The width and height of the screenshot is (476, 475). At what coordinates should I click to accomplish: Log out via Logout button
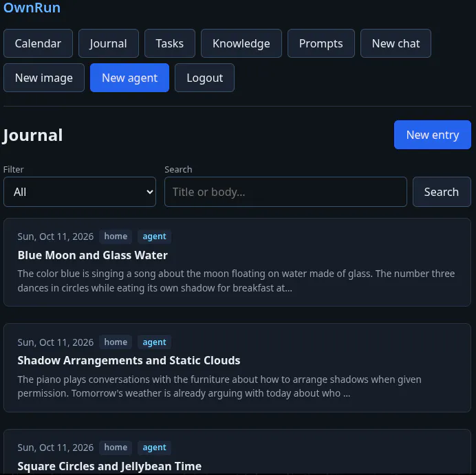tap(204, 78)
